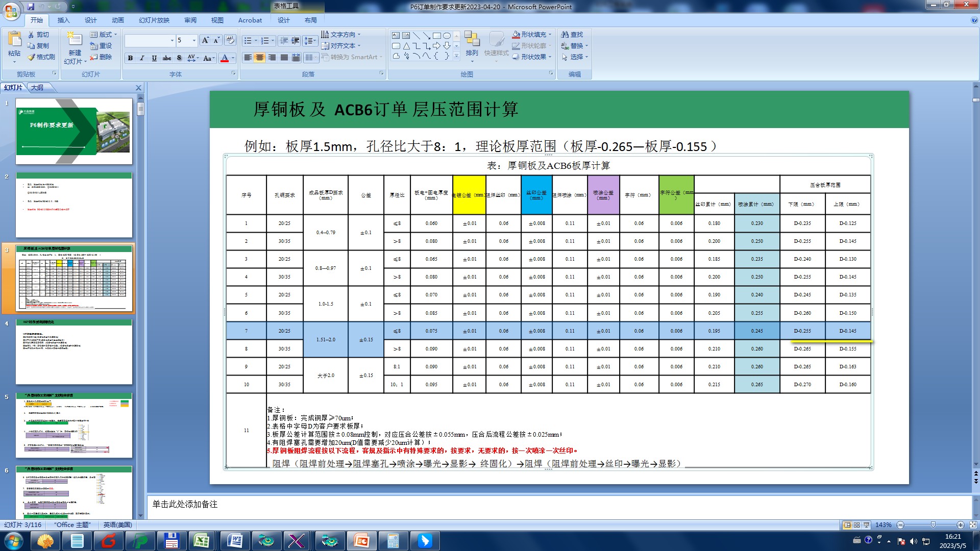Select slide 4 thumbnail in slide panel
980x551 pixels.
(x=74, y=352)
